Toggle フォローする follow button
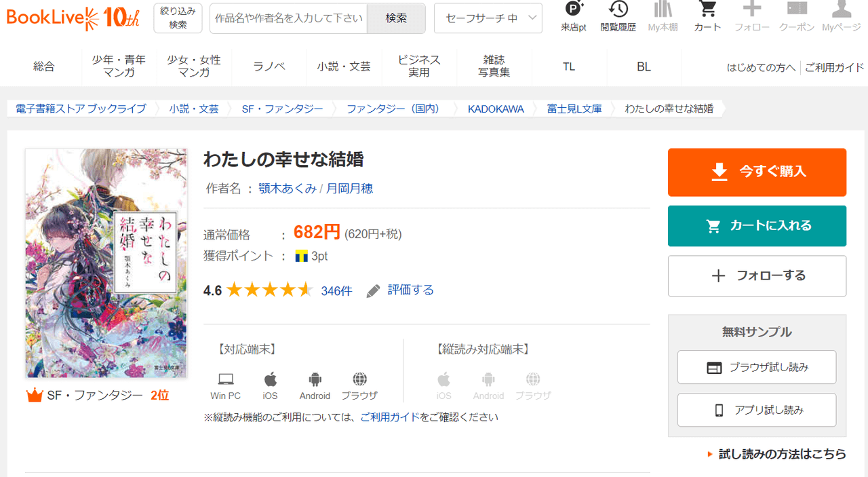The width and height of the screenshot is (868, 477). [757, 275]
